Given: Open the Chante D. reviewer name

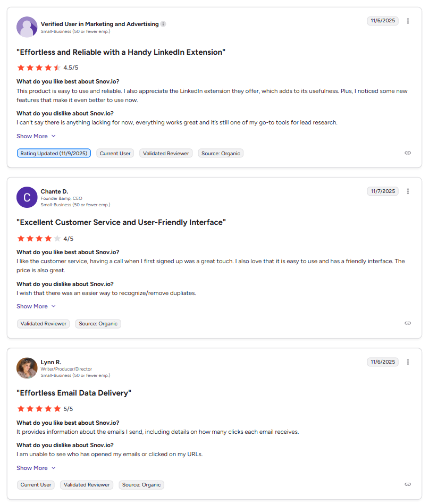Looking at the screenshot, I should pos(54,191).
